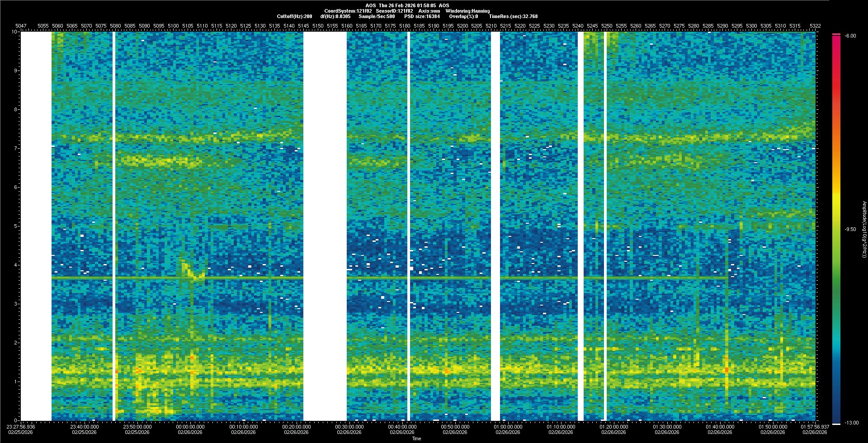Click the -9.50 label on the color scale
The height and width of the screenshot is (443, 868).
[850, 229]
